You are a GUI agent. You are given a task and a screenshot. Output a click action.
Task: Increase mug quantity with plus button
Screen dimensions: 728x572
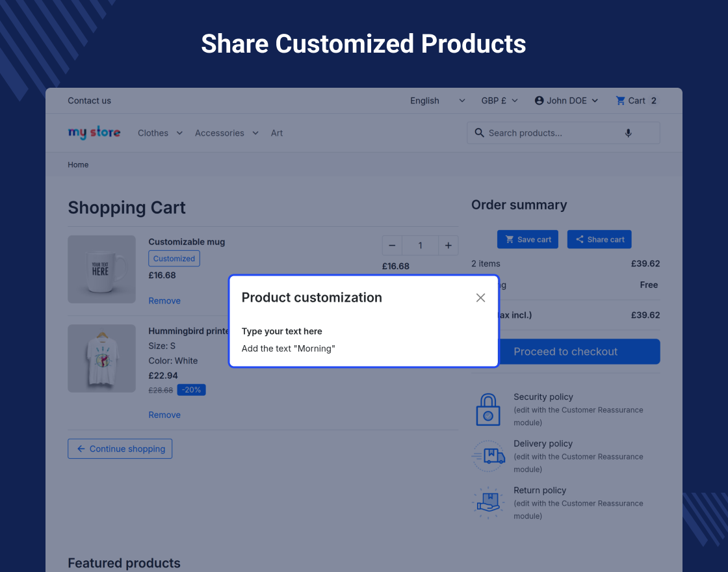448,246
